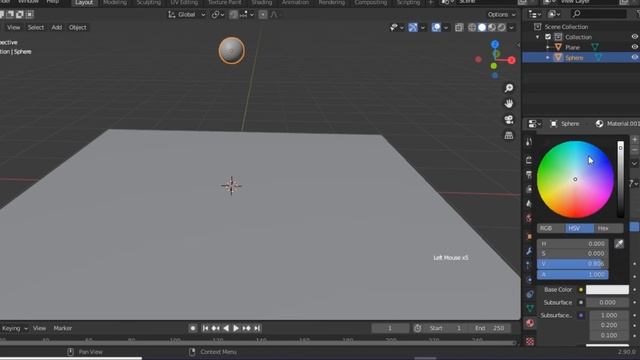Open the Physics properties tab
Image resolution: width=640 pixels, height=360 pixels.
point(529,280)
